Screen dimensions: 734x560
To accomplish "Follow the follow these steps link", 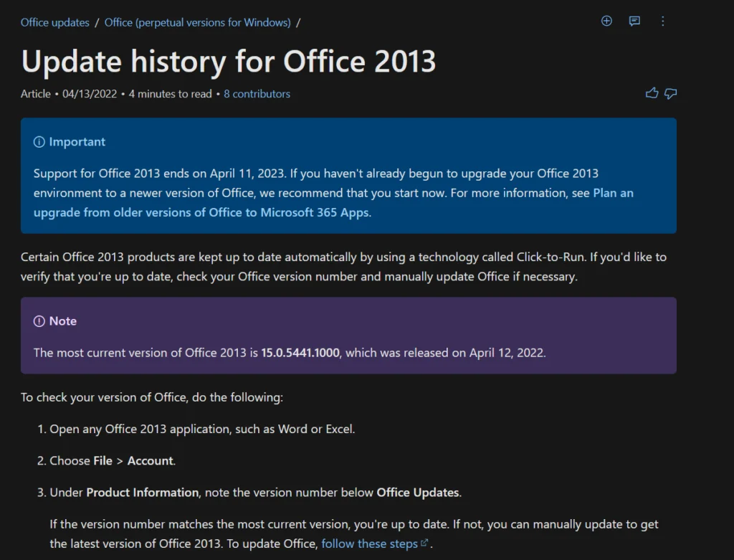I will point(369,544).
